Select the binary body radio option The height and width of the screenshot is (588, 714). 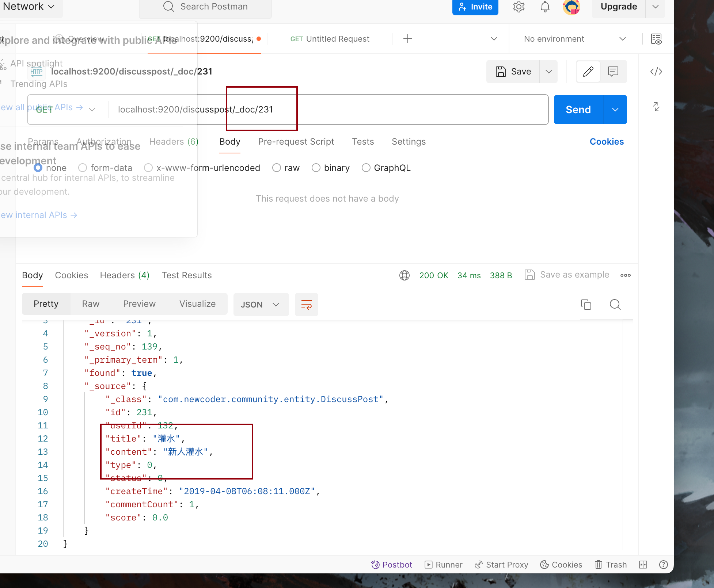click(316, 168)
